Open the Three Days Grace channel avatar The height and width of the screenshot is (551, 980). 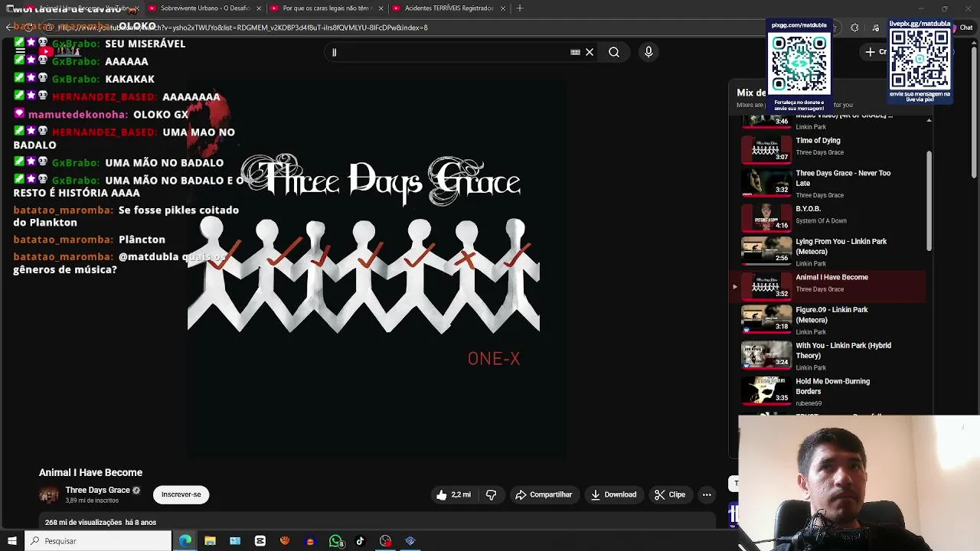point(48,495)
